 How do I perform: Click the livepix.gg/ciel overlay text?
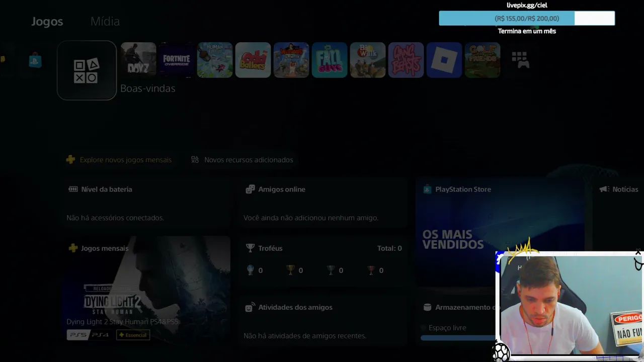[x=527, y=5]
